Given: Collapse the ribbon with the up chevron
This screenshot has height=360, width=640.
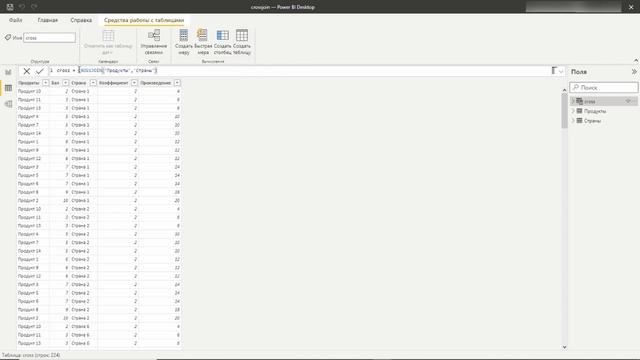Looking at the screenshot, I should click(636, 60).
